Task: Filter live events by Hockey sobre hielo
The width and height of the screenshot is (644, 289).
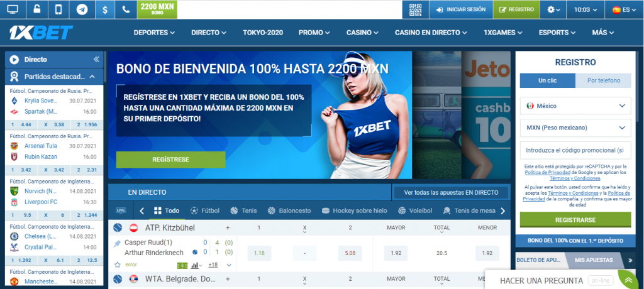Action: 355,210
